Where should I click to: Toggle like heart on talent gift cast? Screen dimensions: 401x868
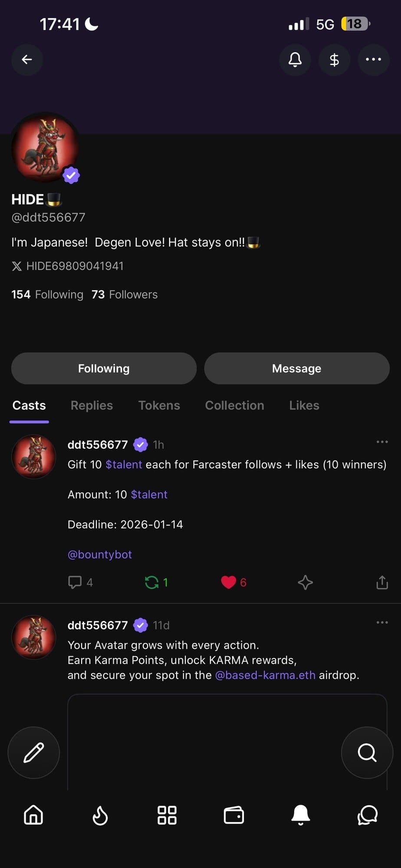(229, 582)
